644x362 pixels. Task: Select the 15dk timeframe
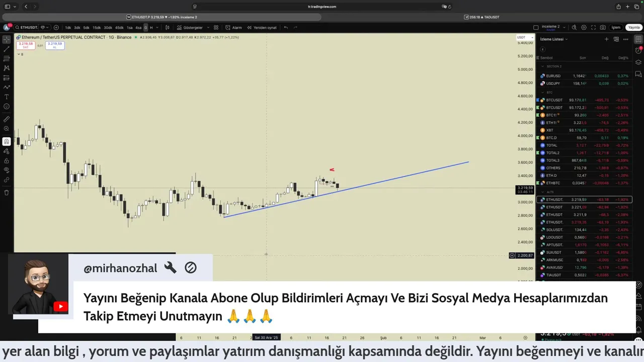tap(97, 28)
